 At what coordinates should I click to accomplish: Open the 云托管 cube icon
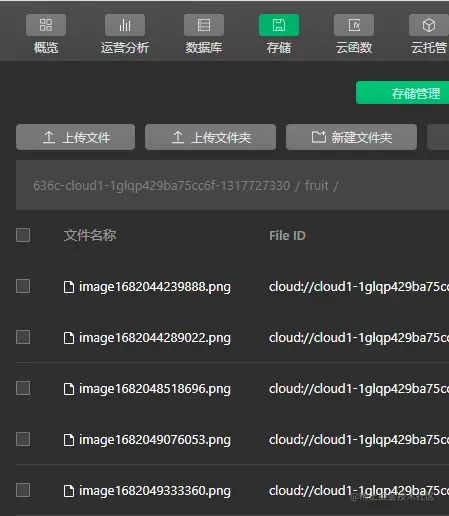429,25
